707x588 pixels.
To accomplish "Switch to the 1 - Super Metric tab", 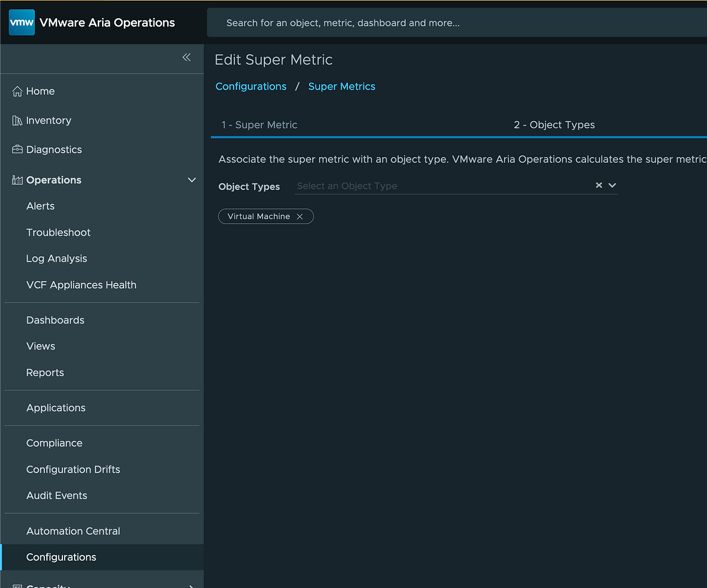I will pyautogui.click(x=260, y=125).
